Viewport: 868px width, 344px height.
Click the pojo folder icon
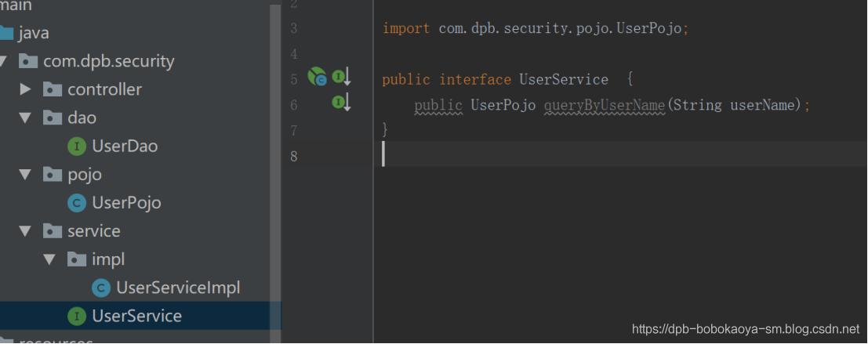tap(52, 174)
